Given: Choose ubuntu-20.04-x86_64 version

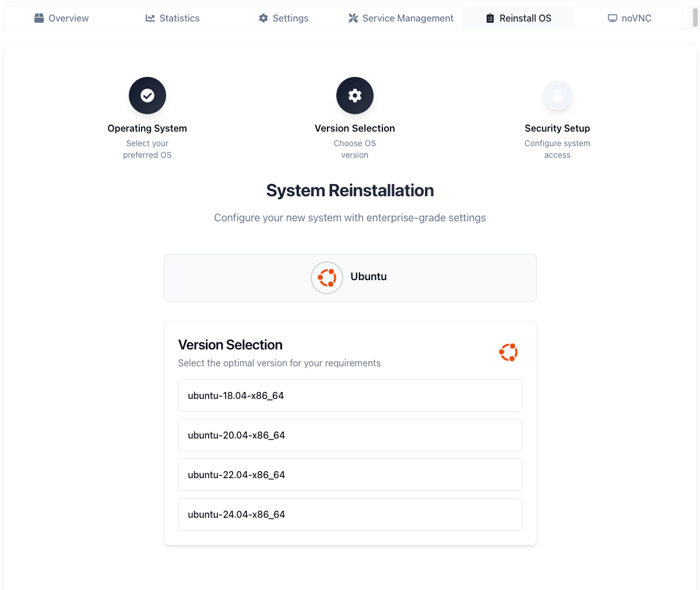Looking at the screenshot, I should pos(350,435).
